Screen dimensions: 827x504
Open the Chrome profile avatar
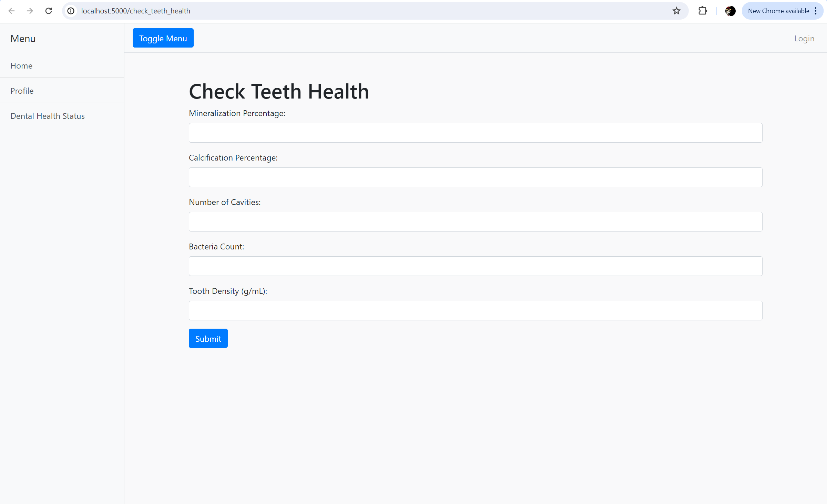[x=730, y=11]
